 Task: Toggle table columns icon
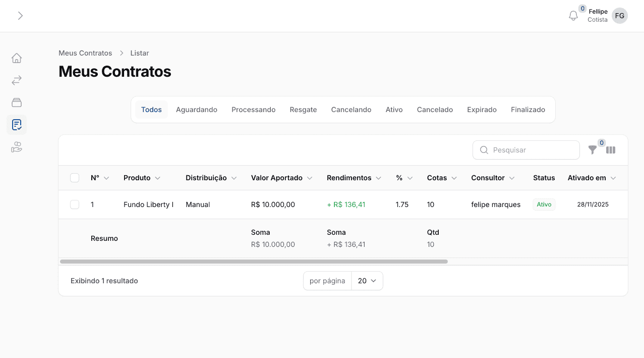(611, 150)
